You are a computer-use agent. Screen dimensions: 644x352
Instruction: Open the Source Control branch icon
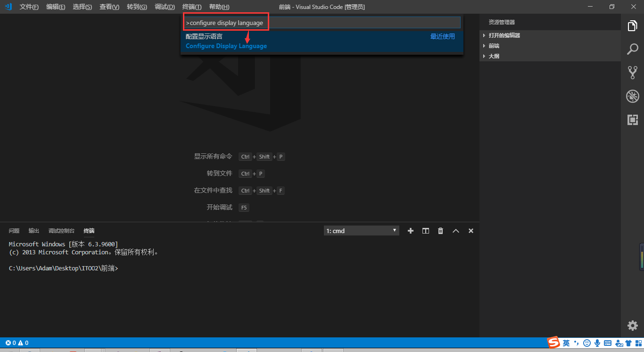pos(632,72)
